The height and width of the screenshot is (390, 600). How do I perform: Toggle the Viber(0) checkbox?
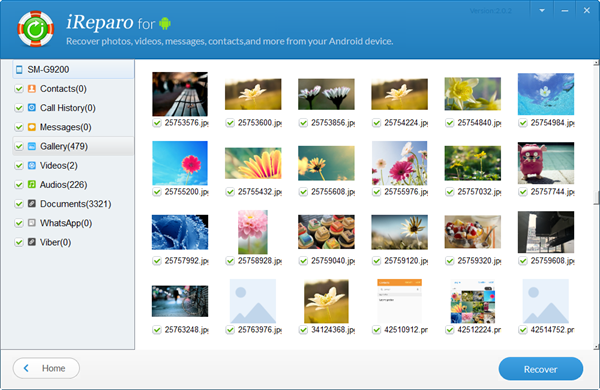[19, 242]
